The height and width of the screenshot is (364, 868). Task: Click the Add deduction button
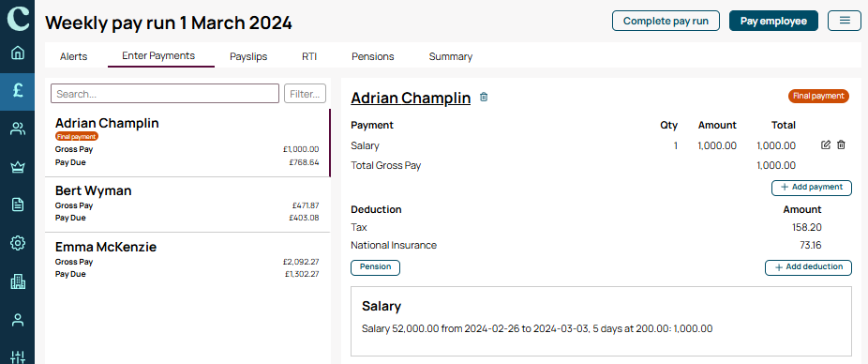tap(808, 267)
